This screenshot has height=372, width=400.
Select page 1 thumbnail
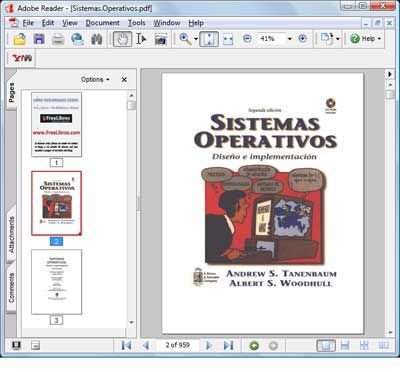click(56, 125)
